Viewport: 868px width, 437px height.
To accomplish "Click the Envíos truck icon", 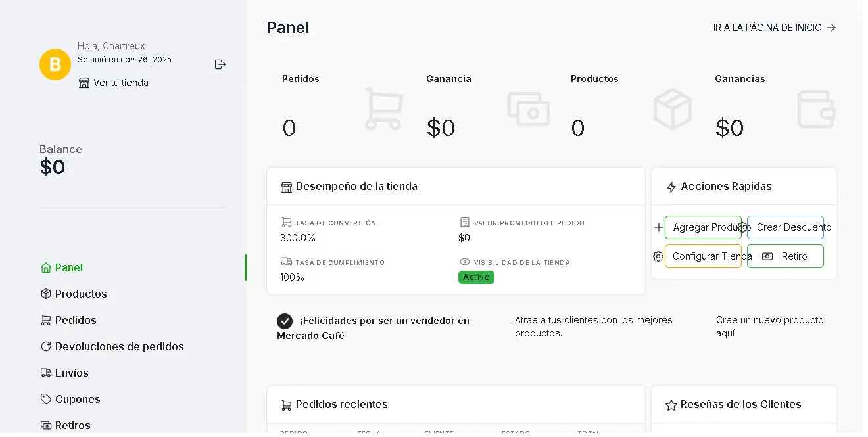I will pos(45,373).
